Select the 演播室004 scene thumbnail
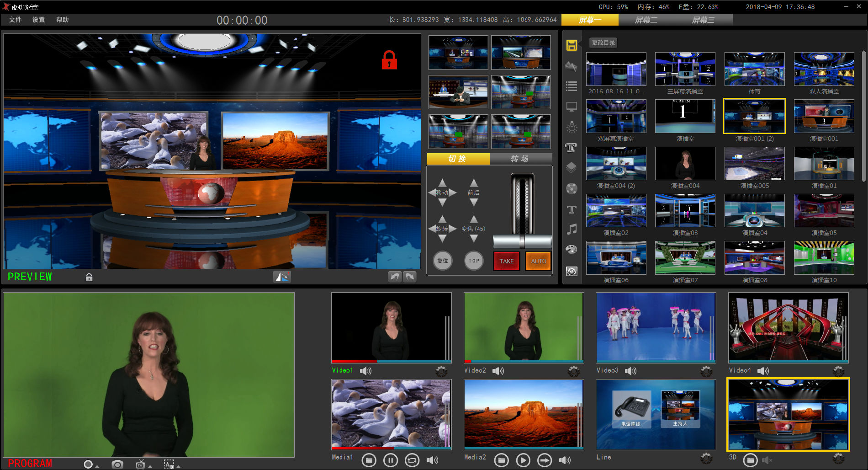Screen dimensions: 868x470 (685, 164)
